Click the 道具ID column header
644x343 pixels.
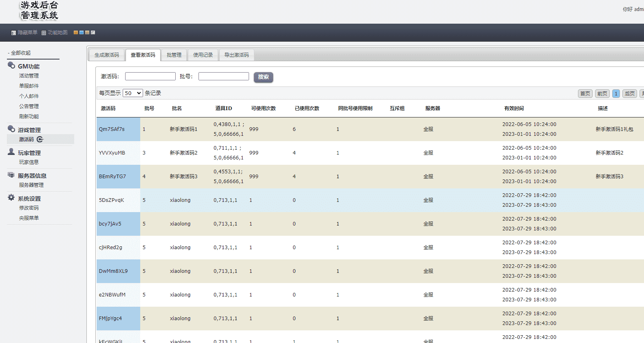click(224, 108)
